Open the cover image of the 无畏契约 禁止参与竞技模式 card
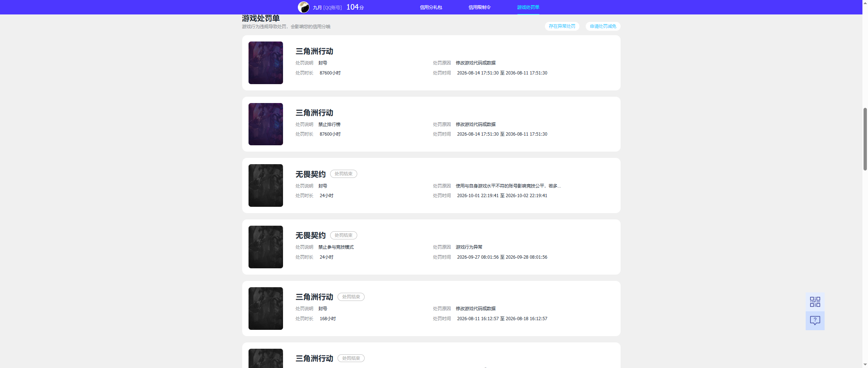This screenshot has height=368, width=868. tap(266, 247)
